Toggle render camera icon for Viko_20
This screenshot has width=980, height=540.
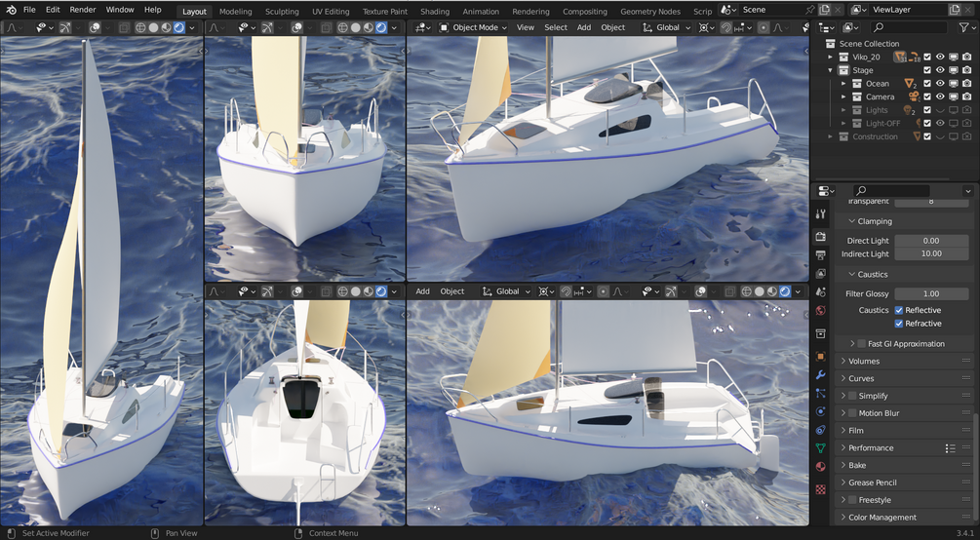(x=966, y=57)
